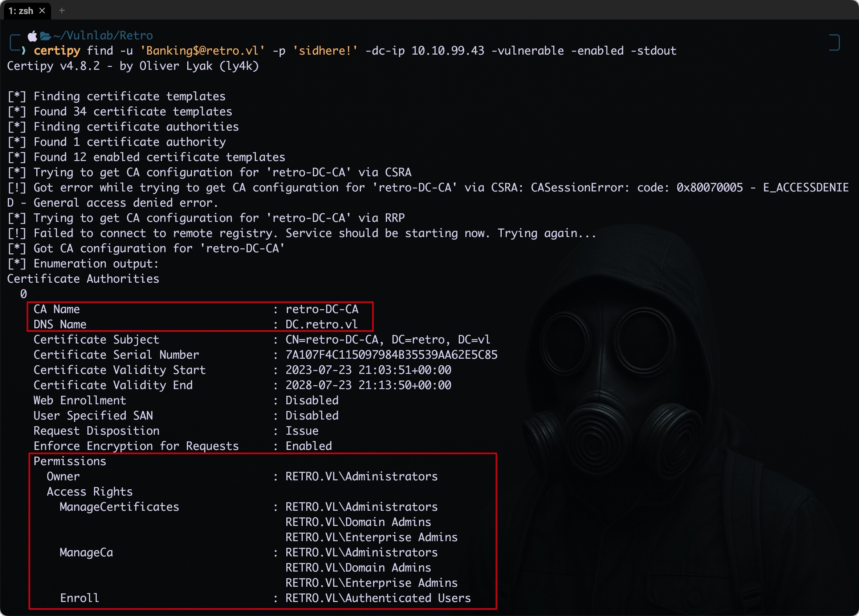Click 'Certipy v4.8.2 - by Oliver Lyak' line
The height and width of the screenshot is (616, 859).
pyautogui.click(x=133, y=66)
